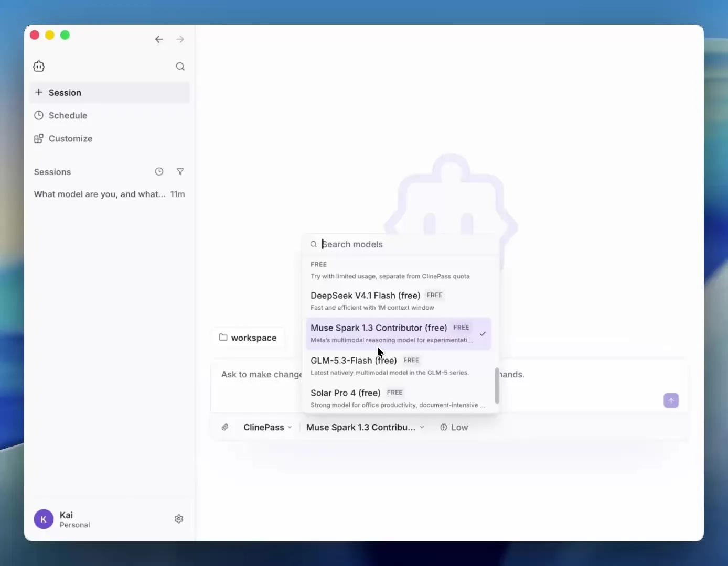Focus the Search models field
The image size is (728, 566).
click(401, 244)
